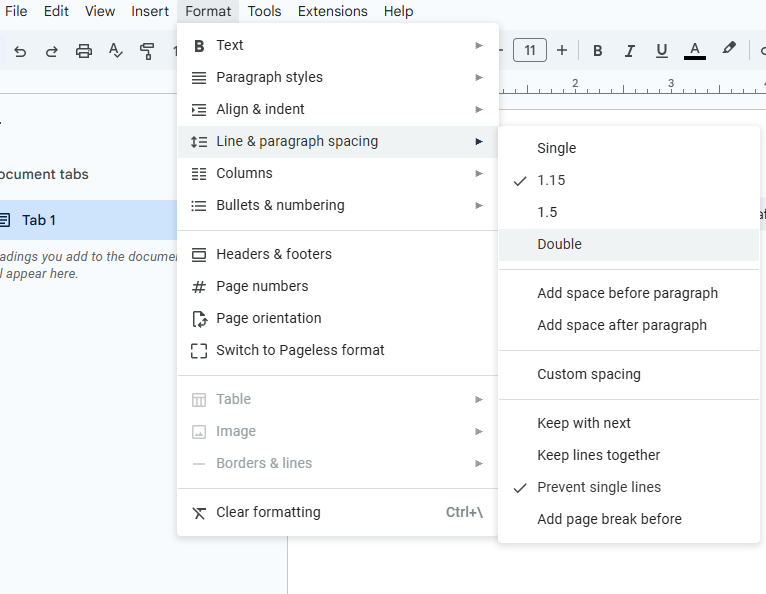766x594 pixels.
Task: Toggle Underline formatting button
Action: (661, 51)
